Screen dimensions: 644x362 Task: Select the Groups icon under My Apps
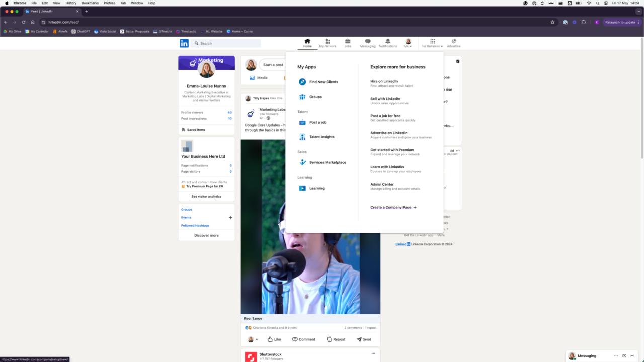tap(302, 96)
